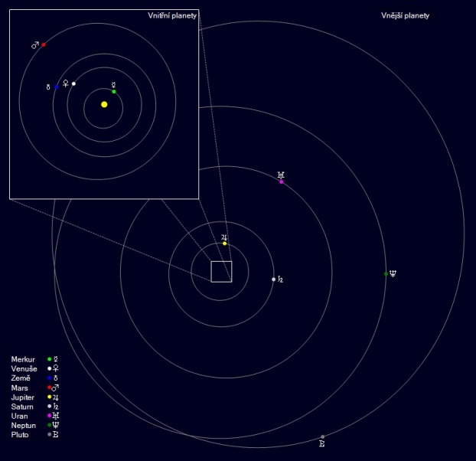Click the 'Země' legend label
This screenshot has height=461, width=476.
click(x=21, y=378)
